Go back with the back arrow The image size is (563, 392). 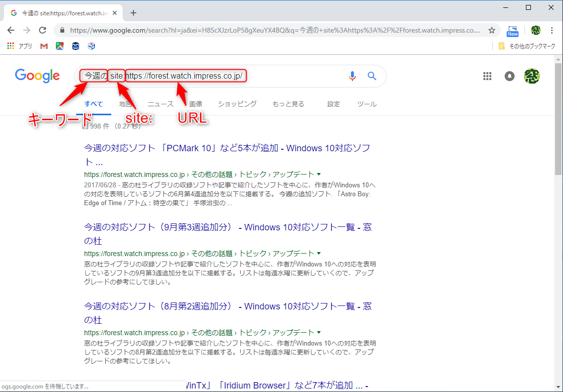click(11, 30)
